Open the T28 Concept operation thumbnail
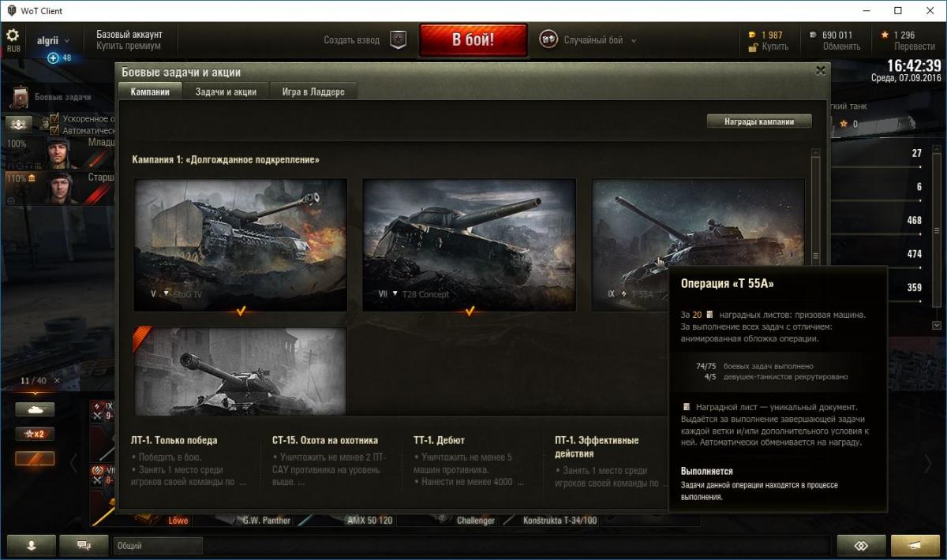 (x=470, y=245)
